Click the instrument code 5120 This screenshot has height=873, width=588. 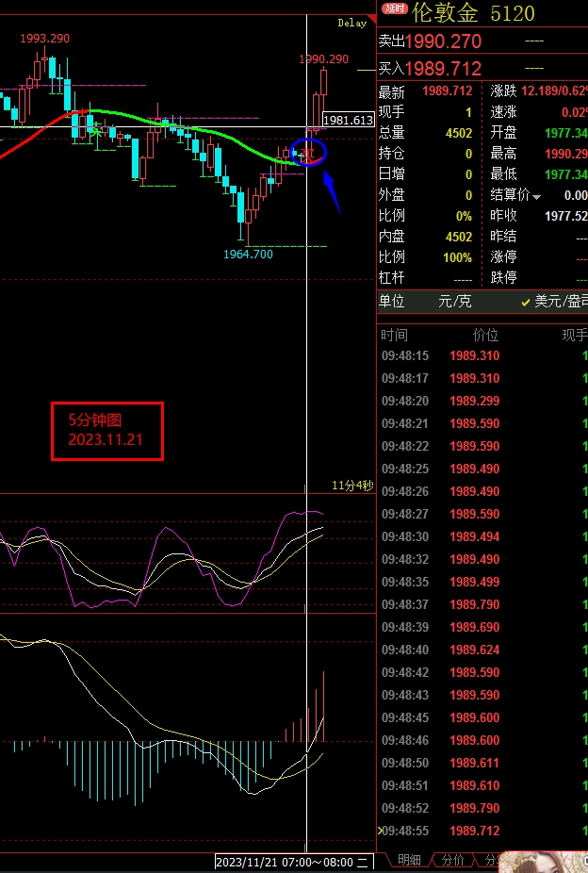tap(513, 13)
